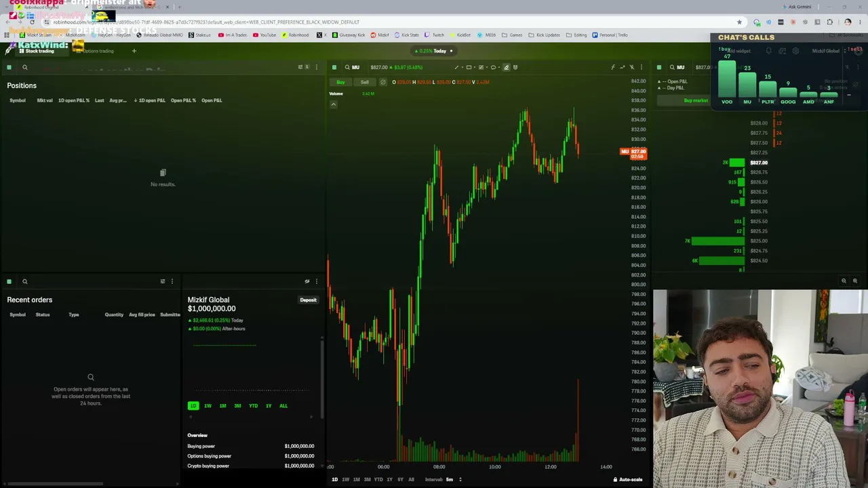
Task: Open the Robinhood bookmark in bookmarks bar
Action: [x=295, y=35]
